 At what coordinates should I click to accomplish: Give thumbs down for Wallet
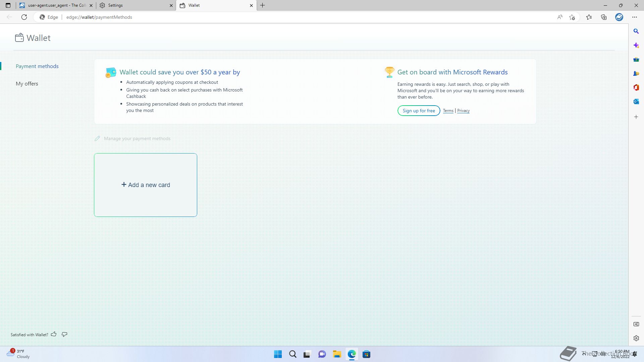(64, 334)
